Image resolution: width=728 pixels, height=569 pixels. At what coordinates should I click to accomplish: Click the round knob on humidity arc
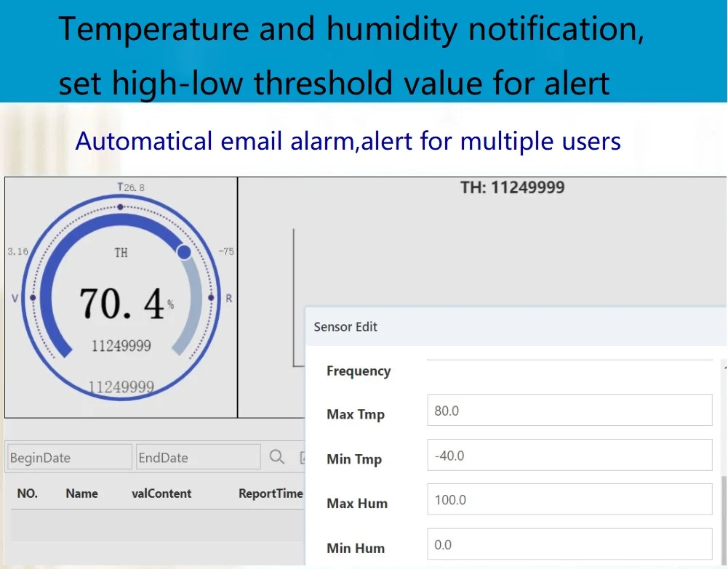point(184,252)
